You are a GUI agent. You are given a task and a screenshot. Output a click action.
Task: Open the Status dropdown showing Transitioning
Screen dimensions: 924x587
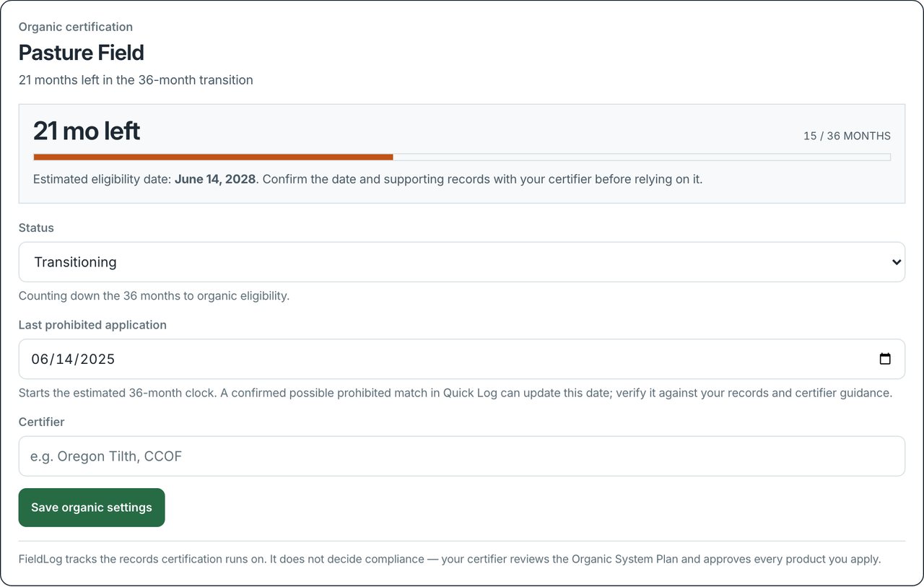[462, 262]
